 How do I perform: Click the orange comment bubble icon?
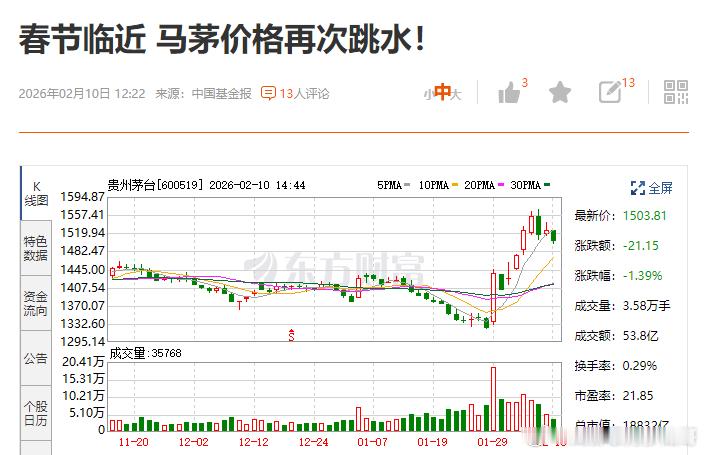[x=268, y=93]
